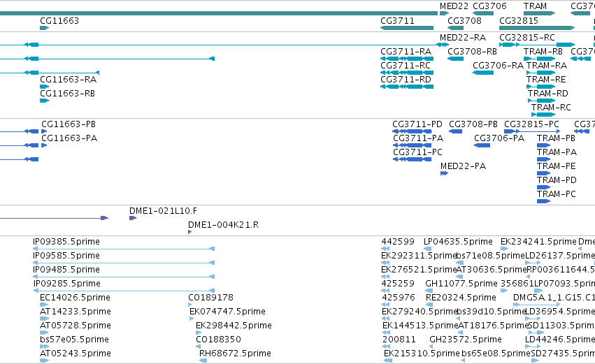The image size is (595, 364).
Task: Select transcript CG3711-RC
Action: pos(406,66)
